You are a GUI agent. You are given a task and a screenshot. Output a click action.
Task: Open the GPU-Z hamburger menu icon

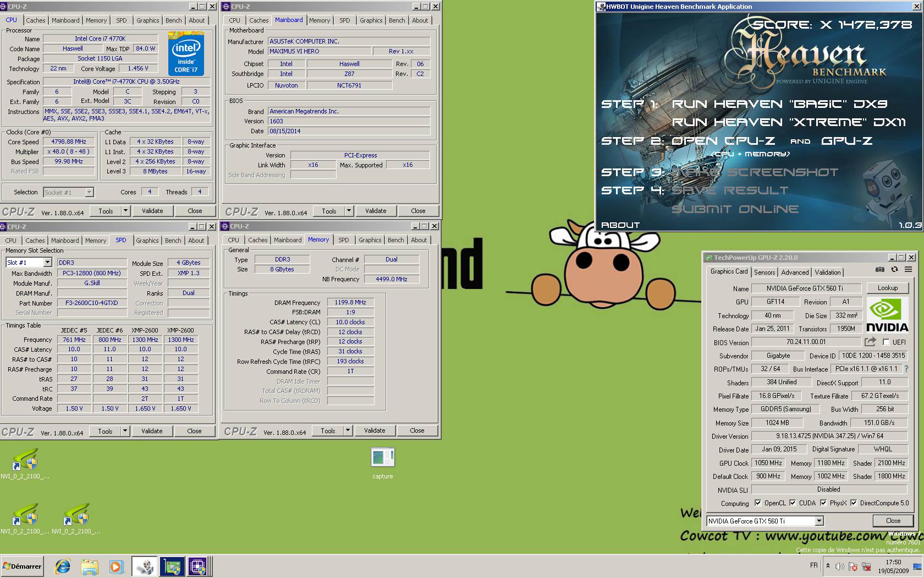(908, 270)
